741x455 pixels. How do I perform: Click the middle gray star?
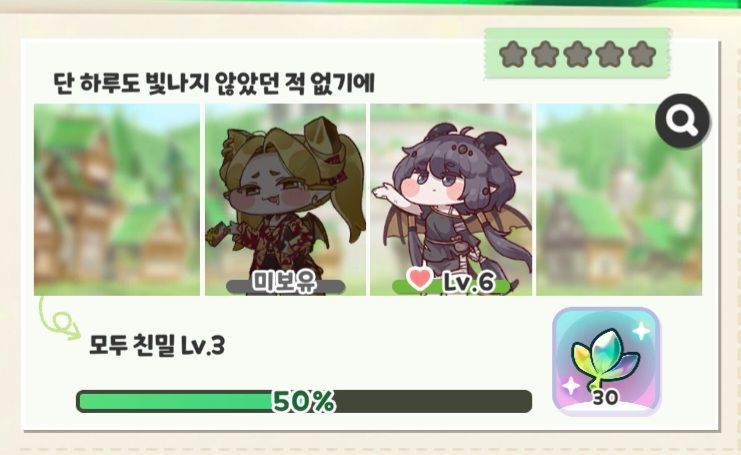(x=577, y=54)
